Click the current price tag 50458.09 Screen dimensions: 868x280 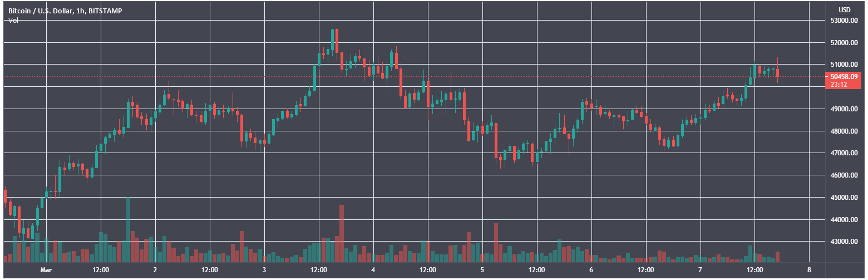(x=842, y=76)
